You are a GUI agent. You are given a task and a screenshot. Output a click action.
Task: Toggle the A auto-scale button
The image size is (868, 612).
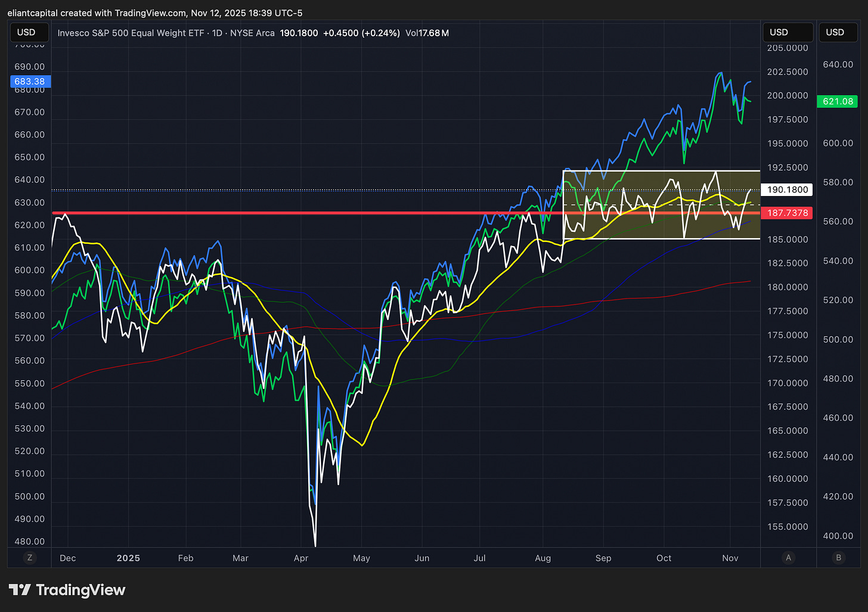tap(788, 558)
